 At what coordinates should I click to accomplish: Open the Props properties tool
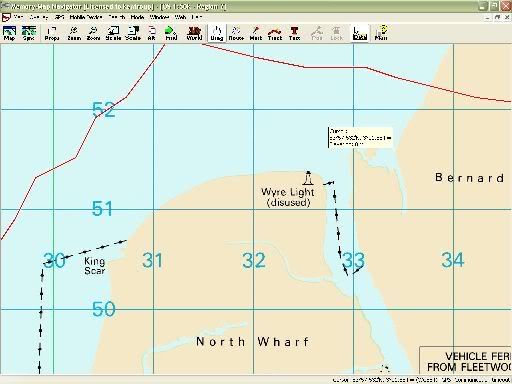(x=52, y=33)
